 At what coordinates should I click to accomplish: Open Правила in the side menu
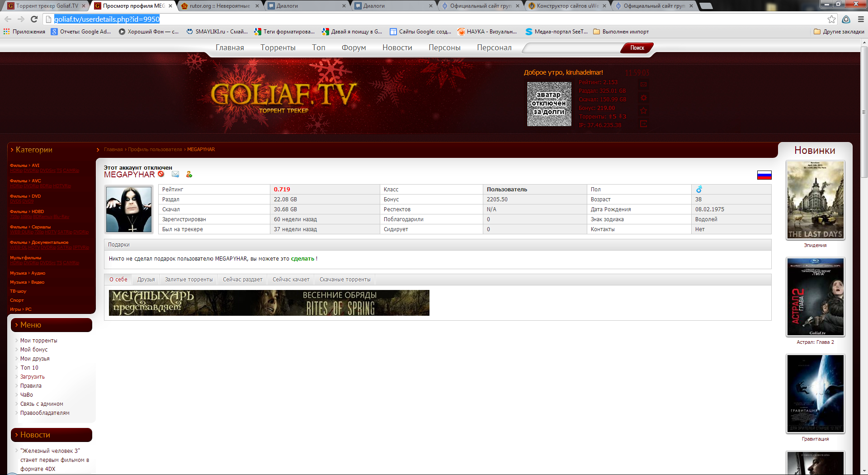pos(31,386)
